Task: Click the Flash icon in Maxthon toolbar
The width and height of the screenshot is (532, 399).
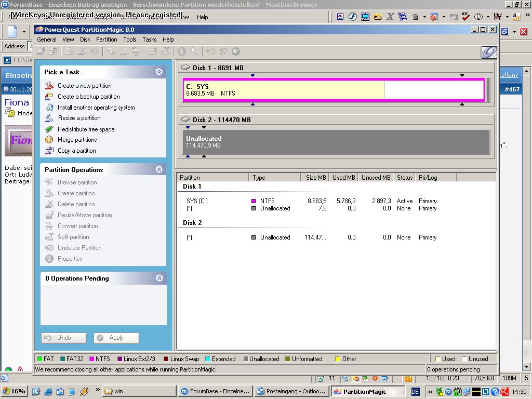Action: click(353, 17)
